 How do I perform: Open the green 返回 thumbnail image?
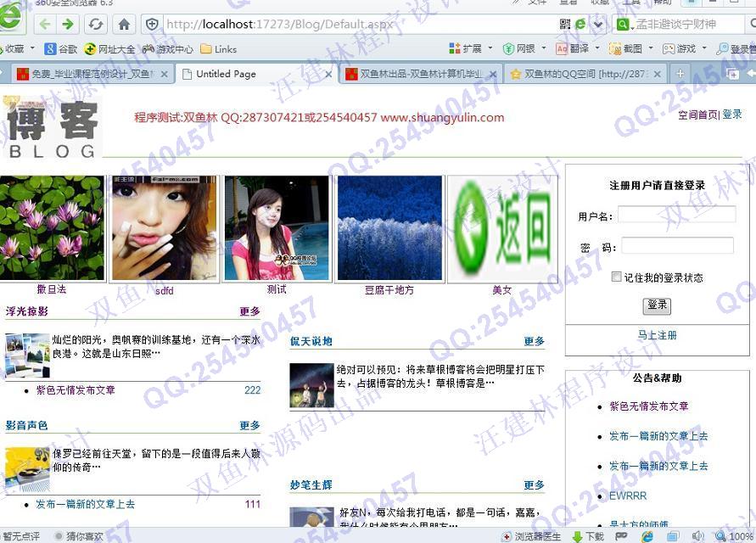[501, 228]
